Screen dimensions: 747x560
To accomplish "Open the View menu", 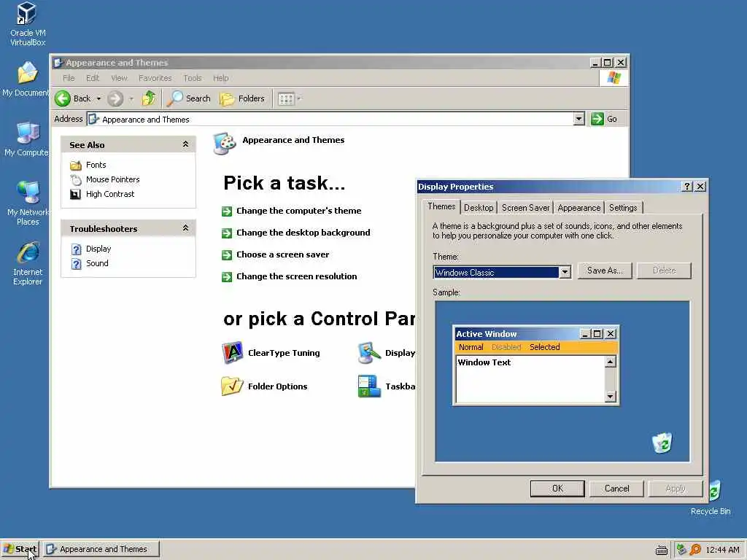I will pos(119,78).
